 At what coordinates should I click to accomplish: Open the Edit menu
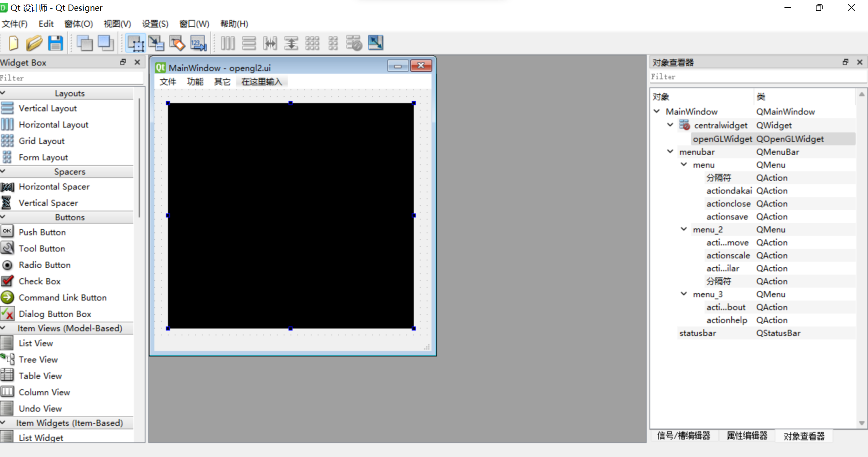46,24
